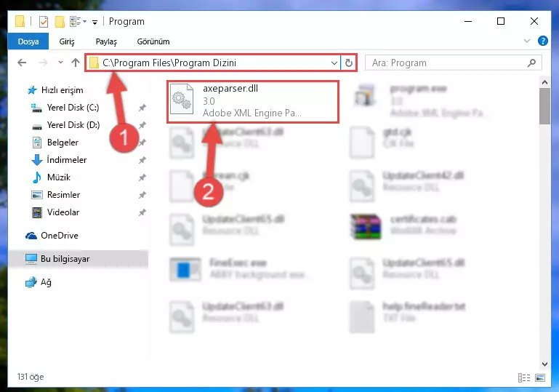Screen dimensions: 559x392
Task: Select Hızlı erişim in navigation pane
Action: coord(62,90)
